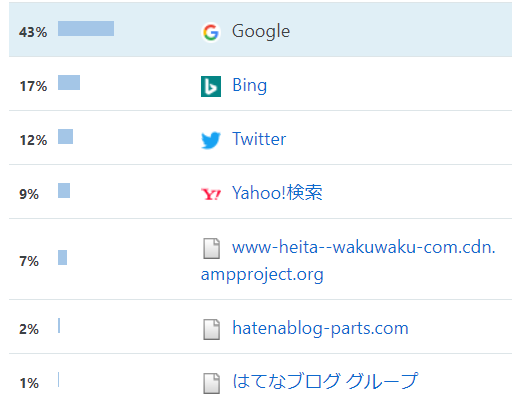
Task: Click the Google logo icon
Action: pyautogui.click(x=211, y=32)
